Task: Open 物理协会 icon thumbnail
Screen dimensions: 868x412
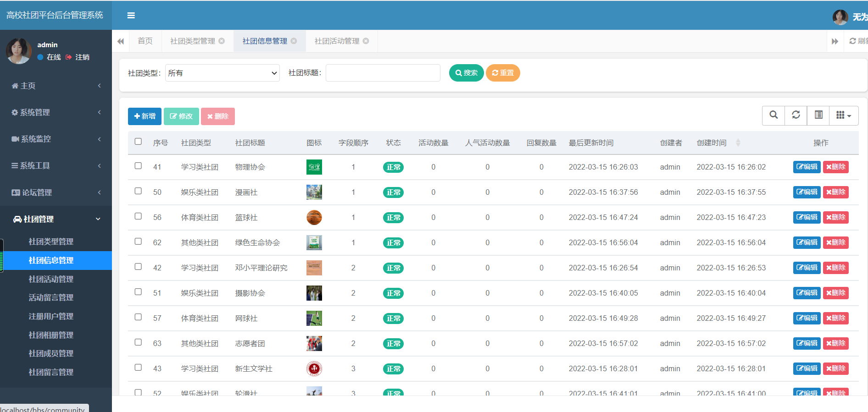Action: [314, 167]
